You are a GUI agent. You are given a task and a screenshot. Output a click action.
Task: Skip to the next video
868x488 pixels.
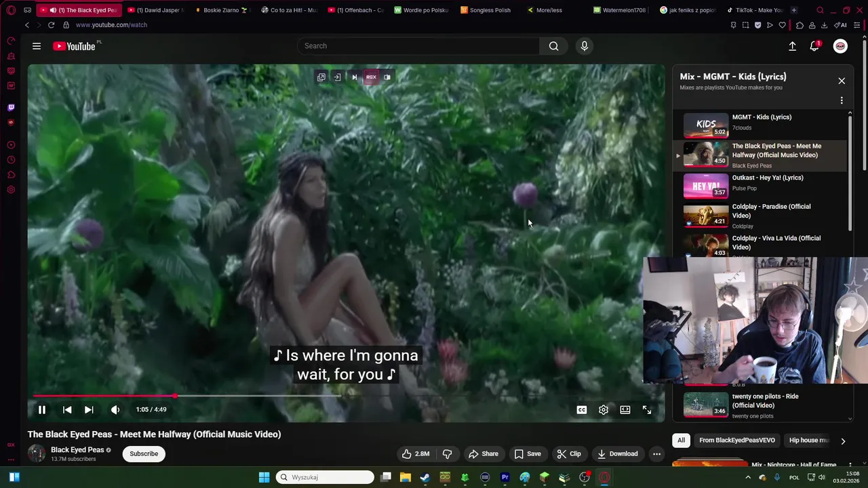pos(89,409)
